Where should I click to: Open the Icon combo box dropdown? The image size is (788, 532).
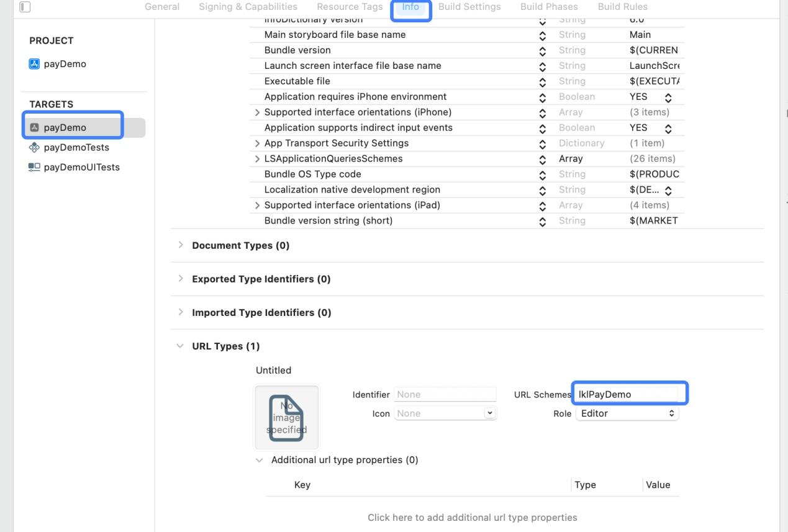pyautogui.click(x=490, y=413)
